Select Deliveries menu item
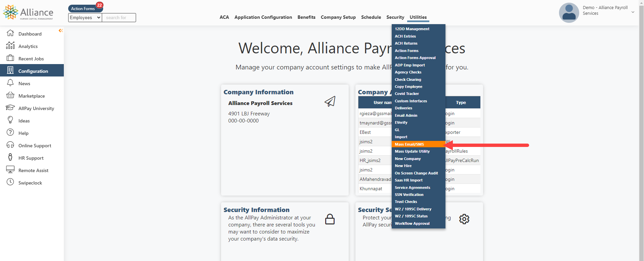This screenshot has height=261, width=644. [419, 108]
